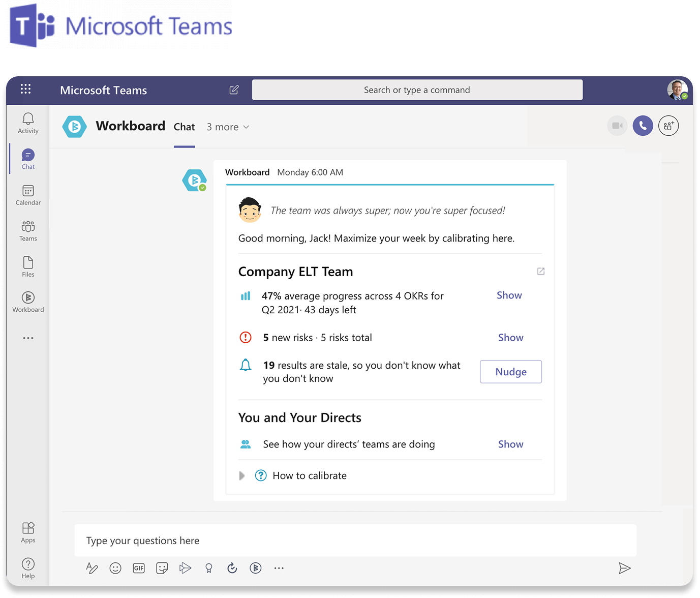The height and width of the screenshot is (598, 700).
Task: Open more compose options ellipsis
Action: [x=279, y=568]
